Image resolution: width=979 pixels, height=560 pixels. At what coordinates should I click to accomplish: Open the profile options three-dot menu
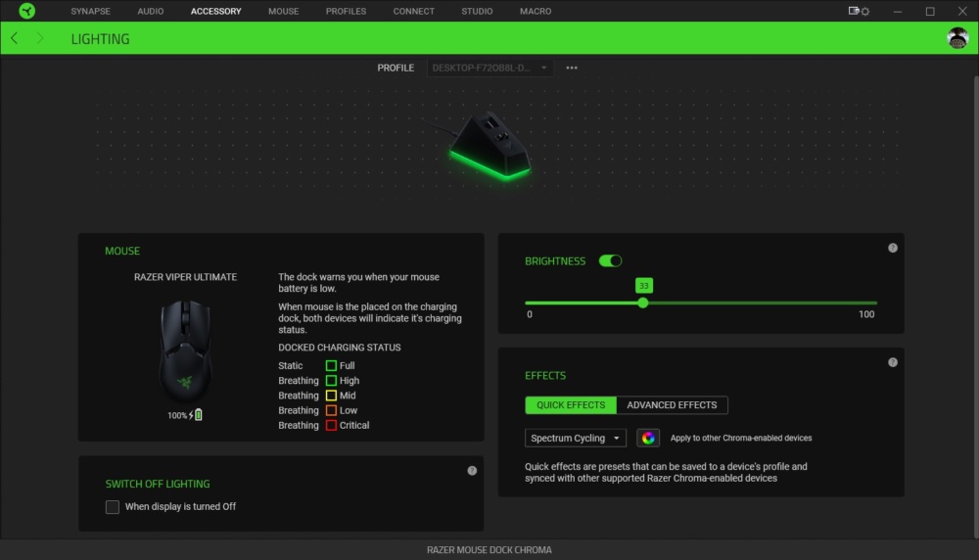click(572, 68)
